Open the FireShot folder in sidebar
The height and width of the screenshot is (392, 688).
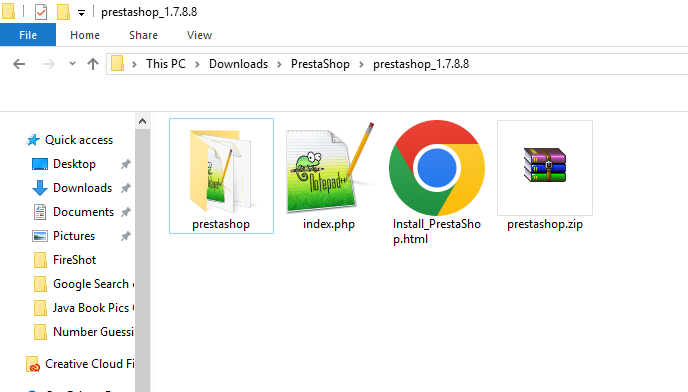74,260
